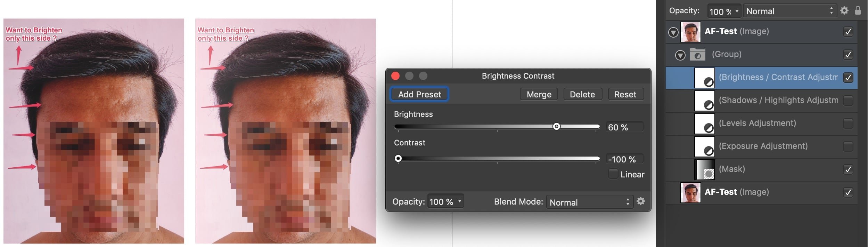Viewport: 868px width, 247px height.
Task: Select the (Group) layer name
Action: coord(727,54)
